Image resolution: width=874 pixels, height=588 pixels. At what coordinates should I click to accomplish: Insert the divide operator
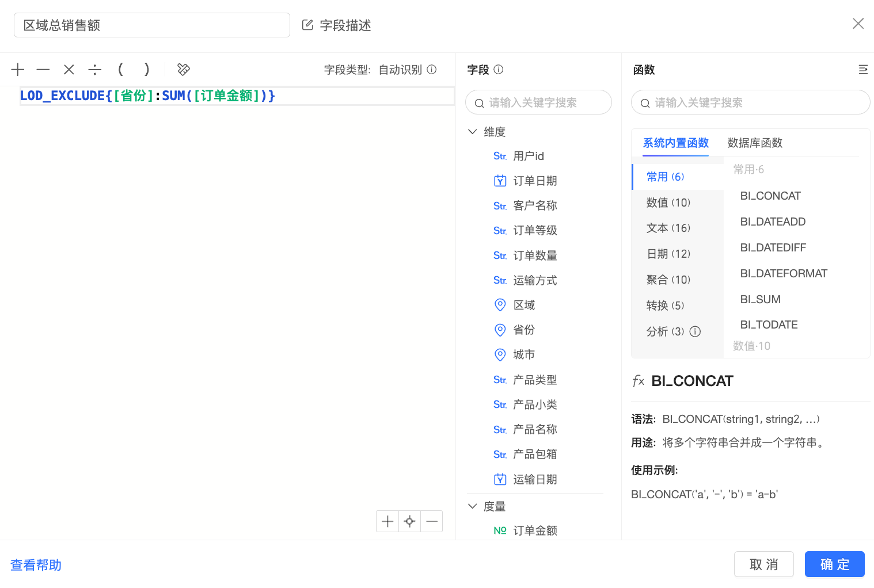[95, 70]
